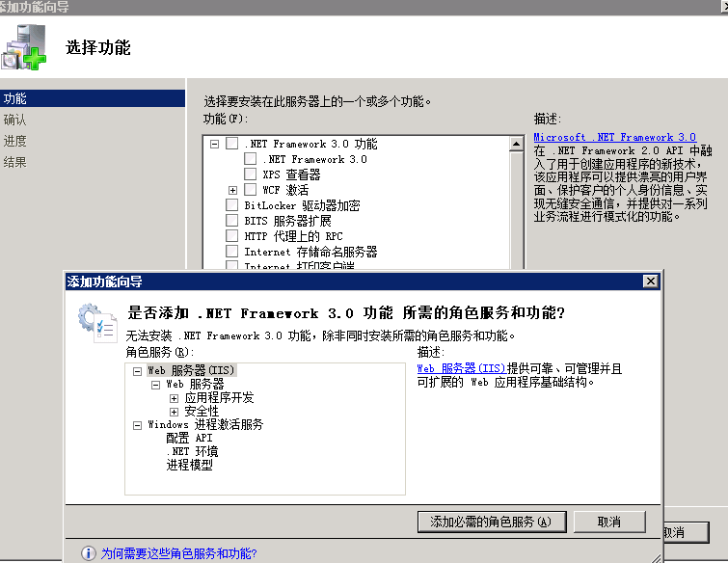Viewport: 728px width, 563px height.
Task: Click the WCF 激活 feature label
Action: [285, 190]
